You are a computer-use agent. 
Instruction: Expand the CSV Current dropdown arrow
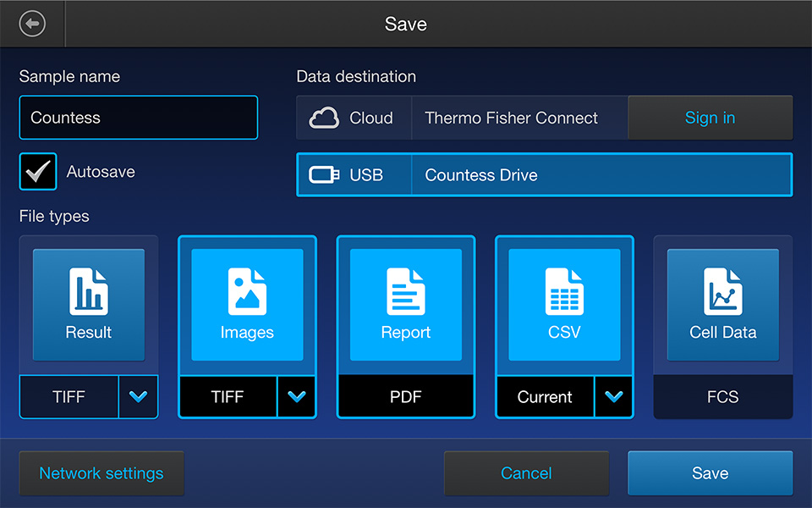[614, 396]
